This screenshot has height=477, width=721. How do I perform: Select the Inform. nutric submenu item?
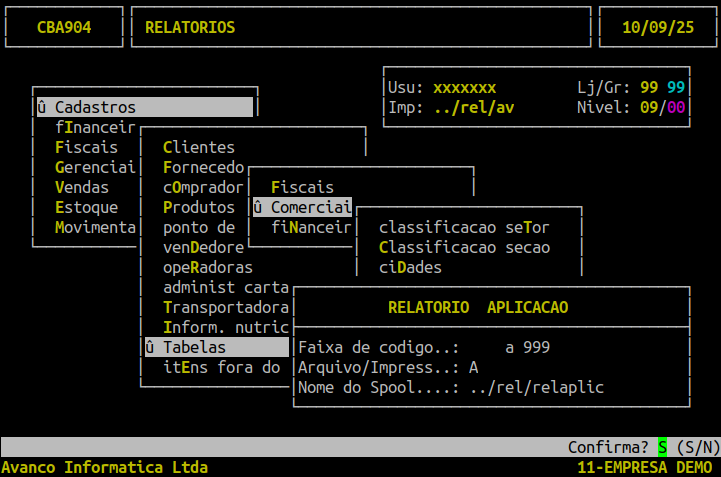click(225, 327)
